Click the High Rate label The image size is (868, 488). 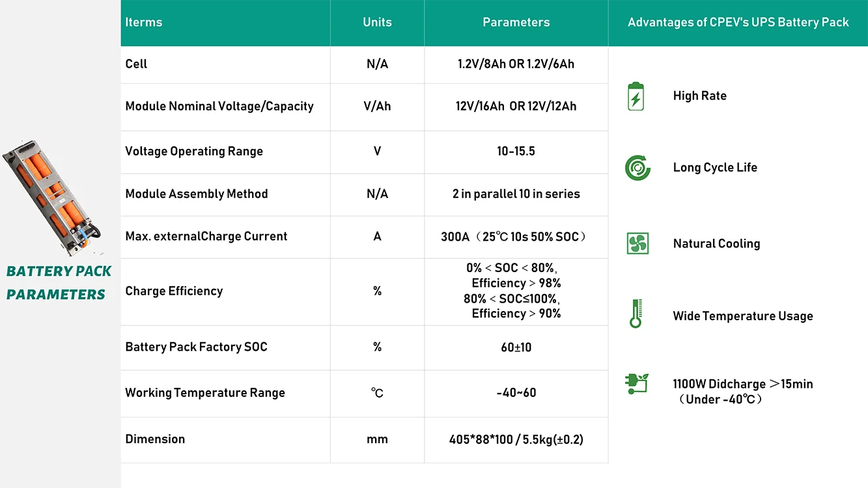(x=699, y=96)
